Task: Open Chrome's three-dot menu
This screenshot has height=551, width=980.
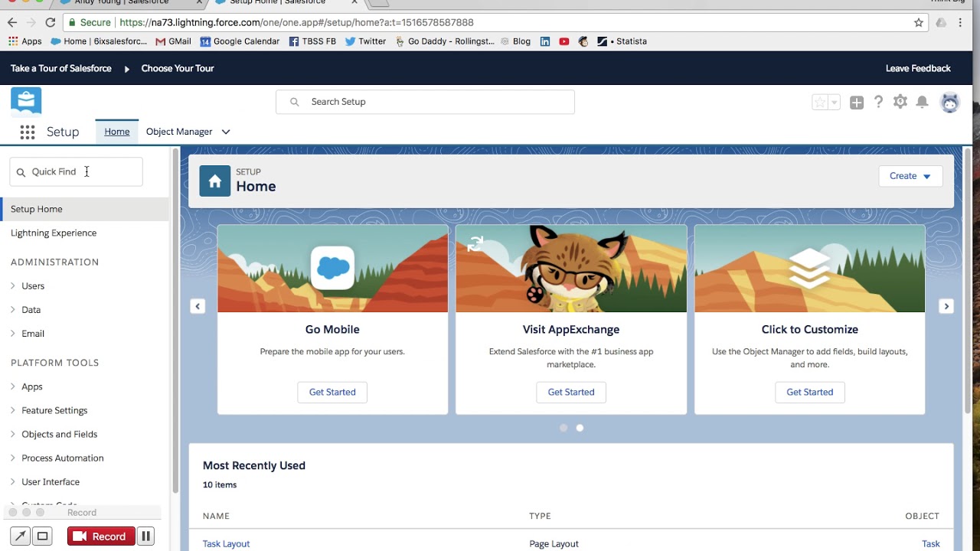Action: click(960, 22)
